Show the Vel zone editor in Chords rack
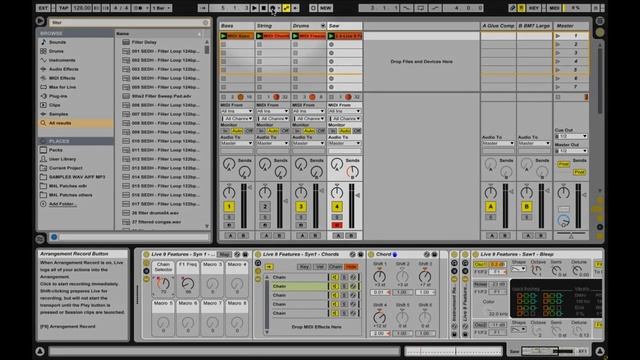Image resolution: width=640 pixels, height=360 pixels. (320, 267)
